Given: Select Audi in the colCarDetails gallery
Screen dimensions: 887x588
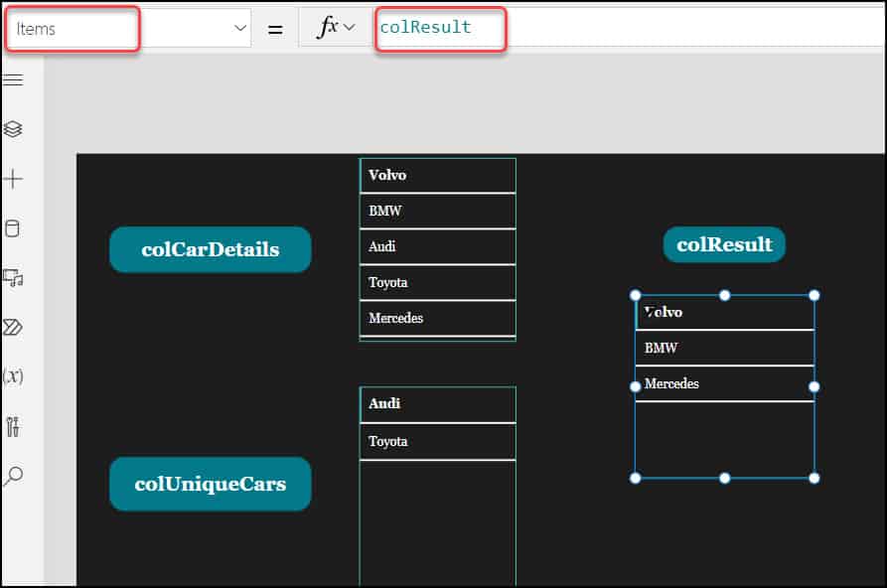Looking at the screenshot, I should pyautogui.click(x=437, y=246).
